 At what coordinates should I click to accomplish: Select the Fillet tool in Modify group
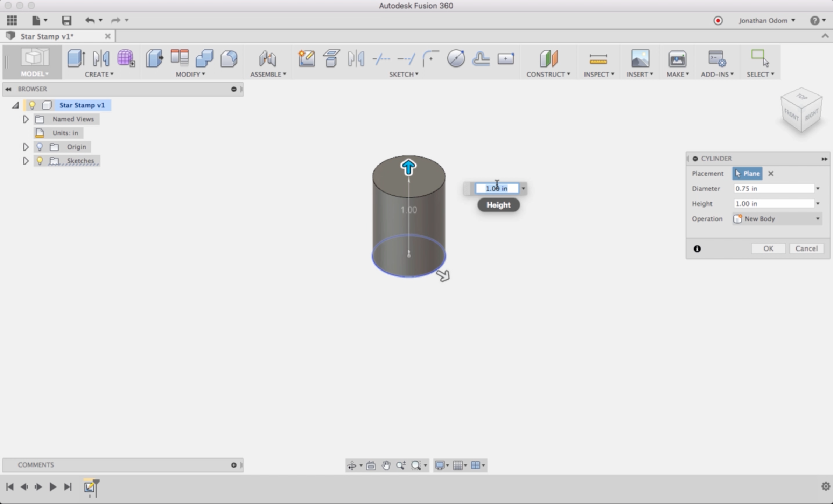tap(229, 58)
